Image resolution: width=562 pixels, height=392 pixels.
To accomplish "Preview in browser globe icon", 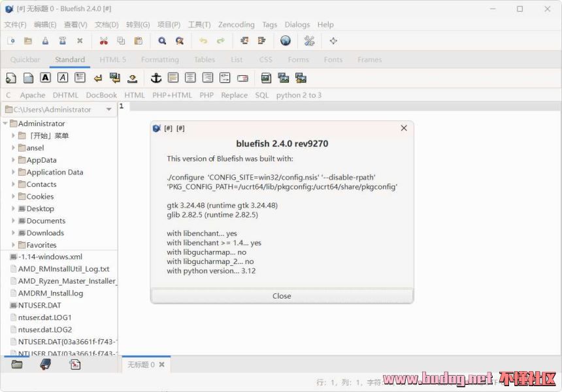I will click(x=286, y=41).
